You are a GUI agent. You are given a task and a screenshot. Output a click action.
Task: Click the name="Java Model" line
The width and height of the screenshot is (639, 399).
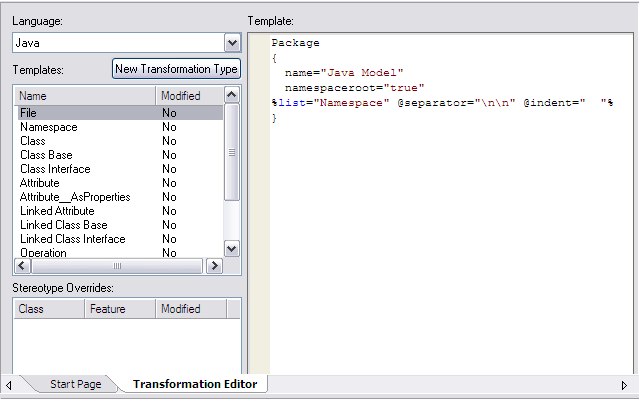[x=344, y=73]
